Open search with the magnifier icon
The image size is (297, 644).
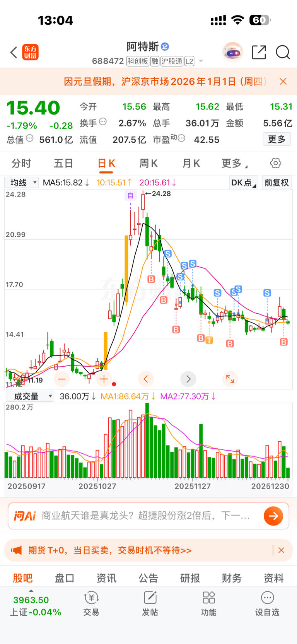coord(283,52)
